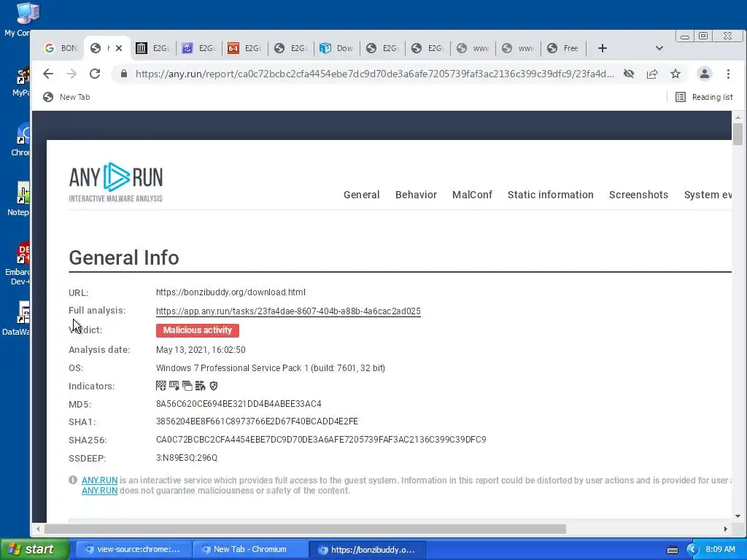Screen dimensions: 747x560
Task: Click the address bar URL field
Action: click(x=374, y=74)
